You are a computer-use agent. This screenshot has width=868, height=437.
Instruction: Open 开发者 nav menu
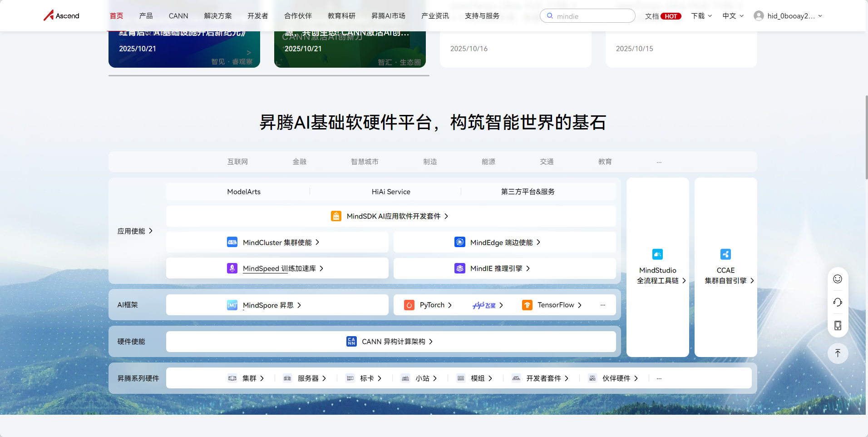pyautogui.click(x=258, y=16)
